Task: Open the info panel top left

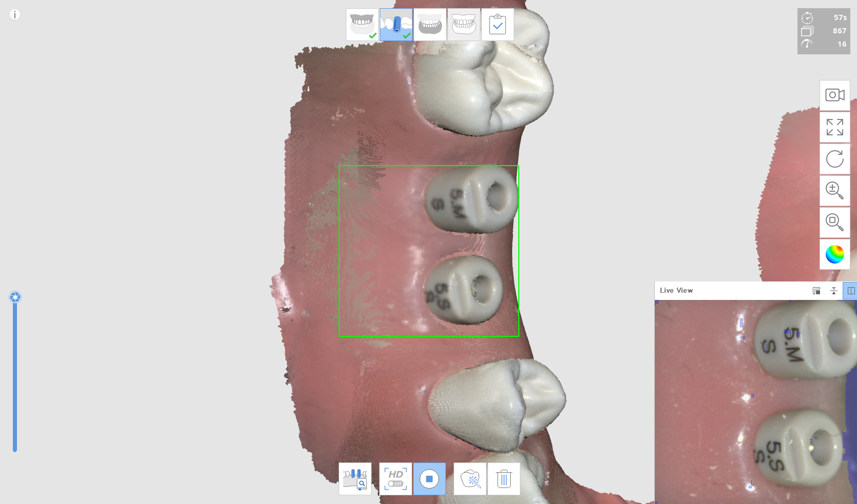Action: click(x=14, y=14)
